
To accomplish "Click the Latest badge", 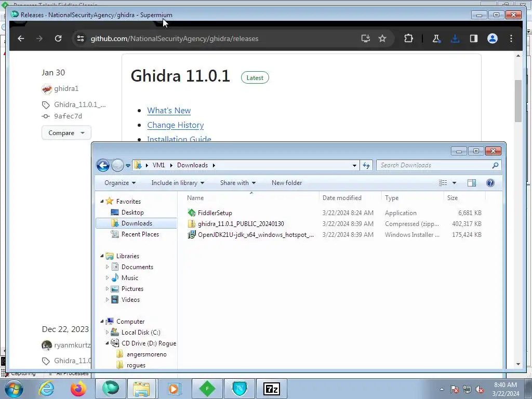I will 255,78.
